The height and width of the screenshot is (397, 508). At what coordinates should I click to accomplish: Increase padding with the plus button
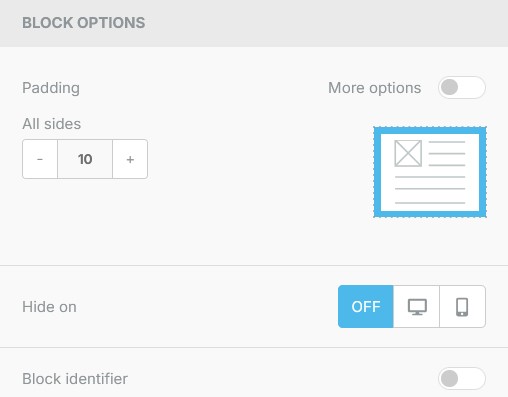tap(130, 159)
